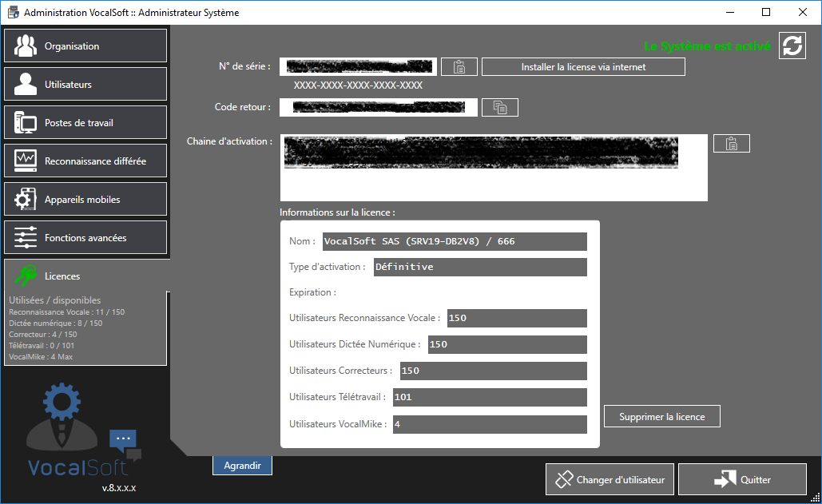Screen dimensions: 822x504
Task: Click the Reconnaissance différée waveform icon
Action: 26,161
